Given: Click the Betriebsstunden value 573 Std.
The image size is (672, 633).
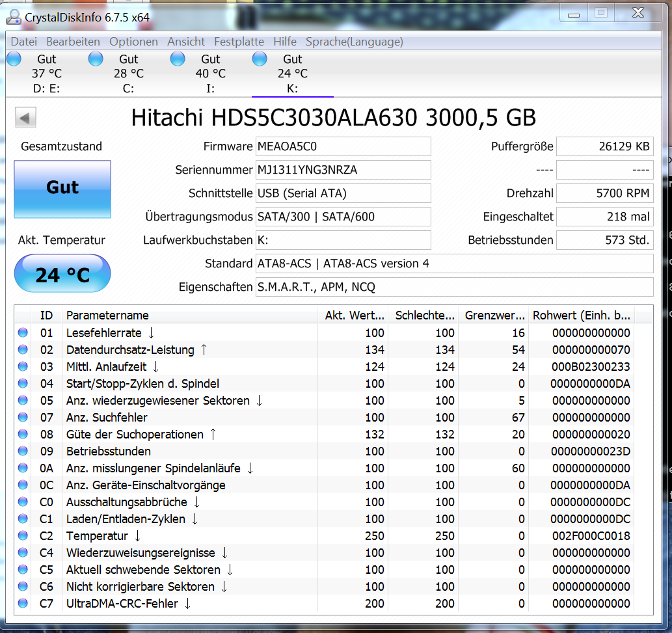Looking at the screenshot, I should click(x=605, y=240).
